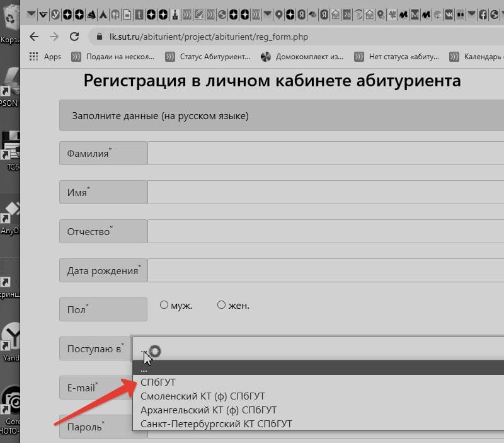Viewport: 504px width, 443px height.
Task: Open the EPSON desktop shortcut
Action: point(10,85)
